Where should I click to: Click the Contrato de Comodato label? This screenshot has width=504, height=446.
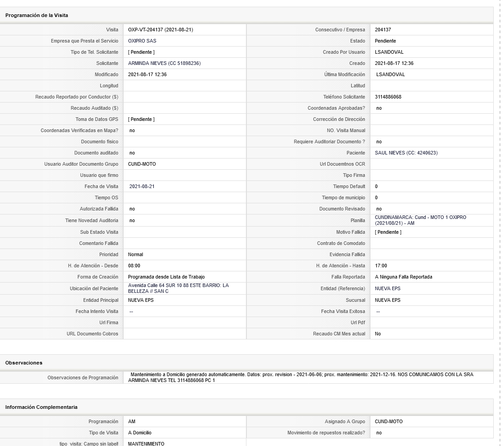[x=341, y=243]
